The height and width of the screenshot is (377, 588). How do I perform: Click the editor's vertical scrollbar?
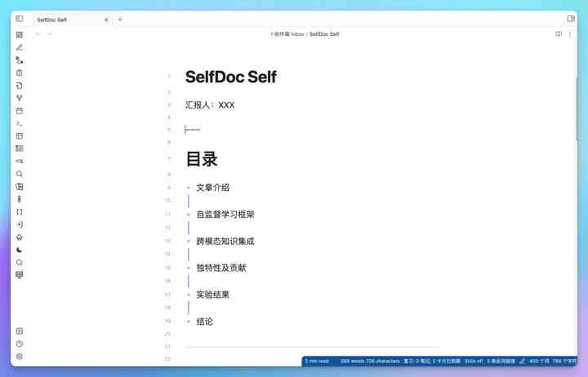(x=576, y=109)
